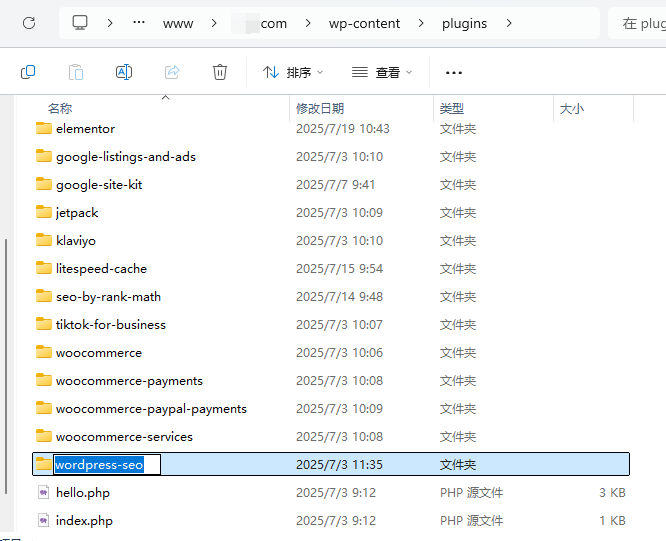
Task: Click the Delete trash icon
Action: (x=220, y=72)
